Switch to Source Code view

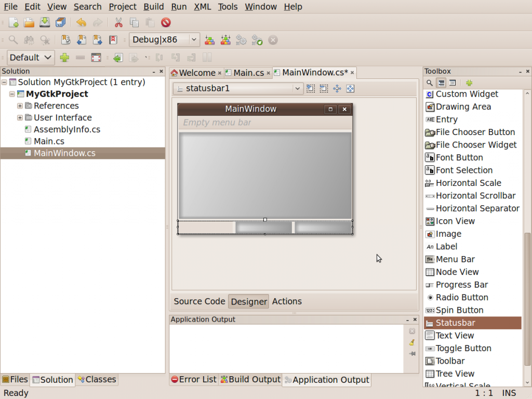tap(199, 301)
